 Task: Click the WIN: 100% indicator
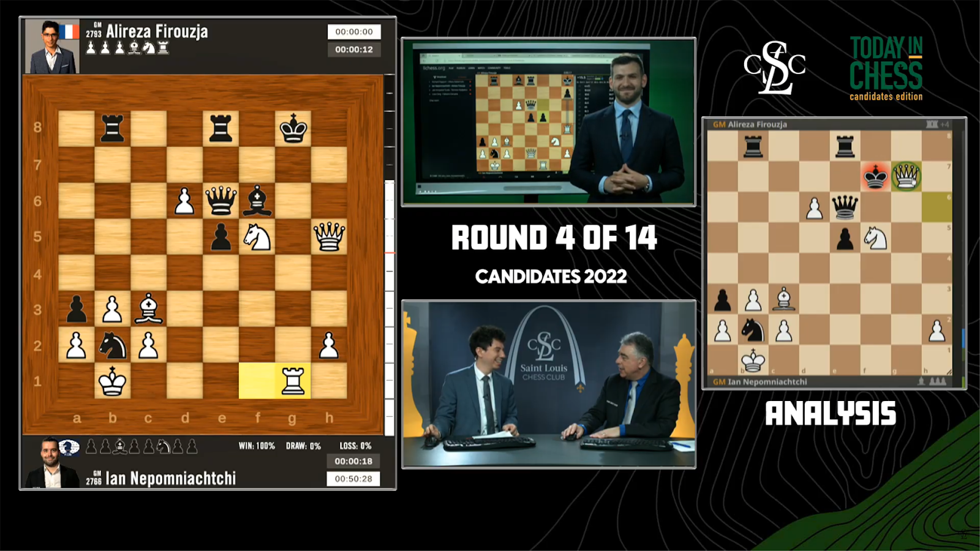pos(257,446)
